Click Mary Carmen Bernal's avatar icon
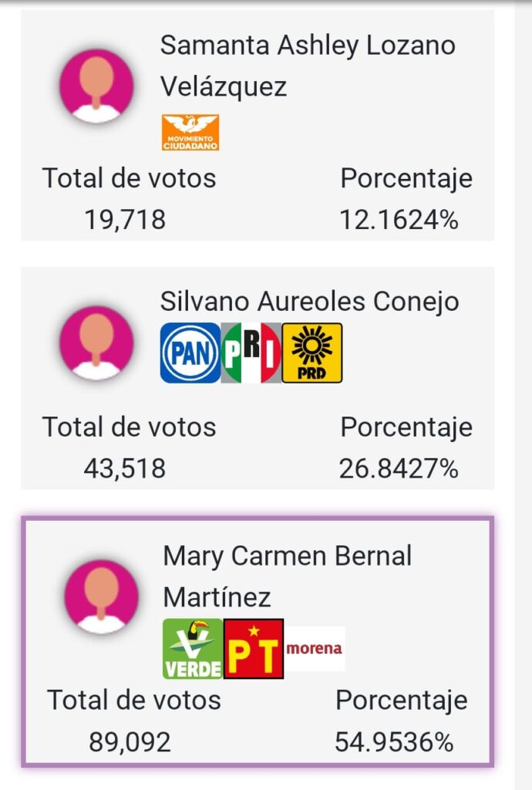This screenshot has height=790, width=532. click(x=101, y=597)
